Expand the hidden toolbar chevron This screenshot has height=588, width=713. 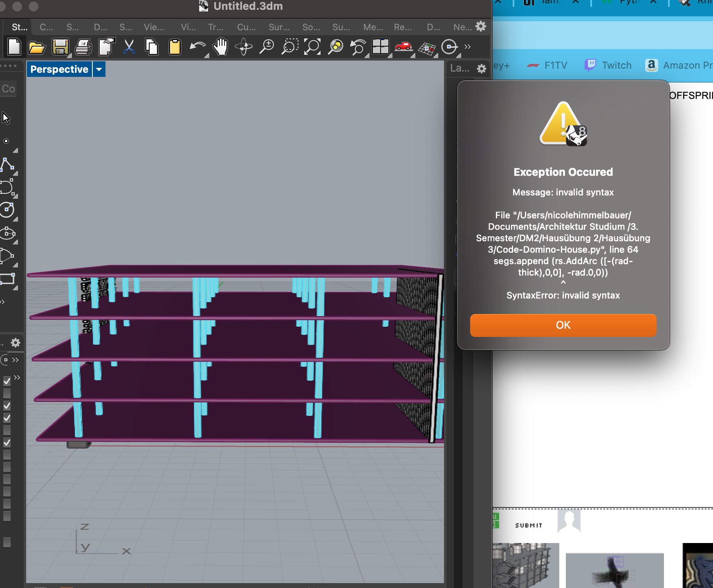point(467,47)
